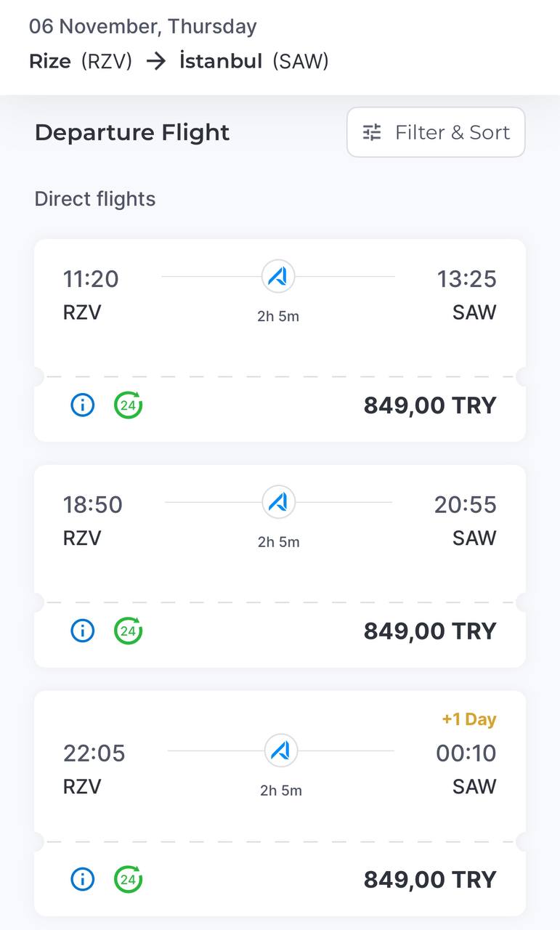Click 849,00 TRY price on 18:50 flight
This screenshot has width=560, height=930.
pos(429,631)
